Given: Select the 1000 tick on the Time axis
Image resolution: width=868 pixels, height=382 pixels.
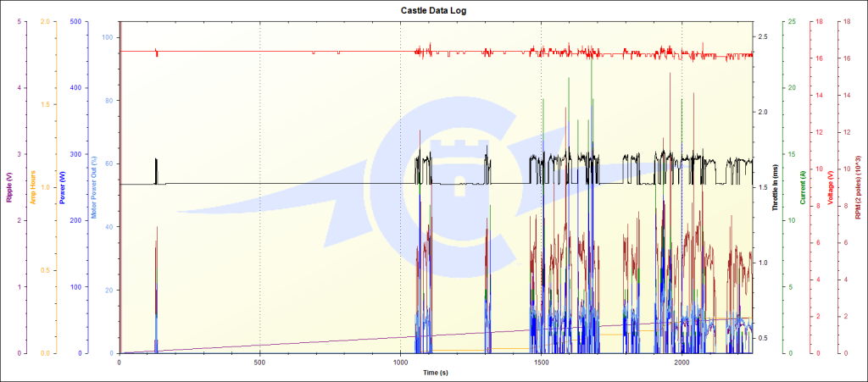Looking at the screenshot, I should click(399, 361).
